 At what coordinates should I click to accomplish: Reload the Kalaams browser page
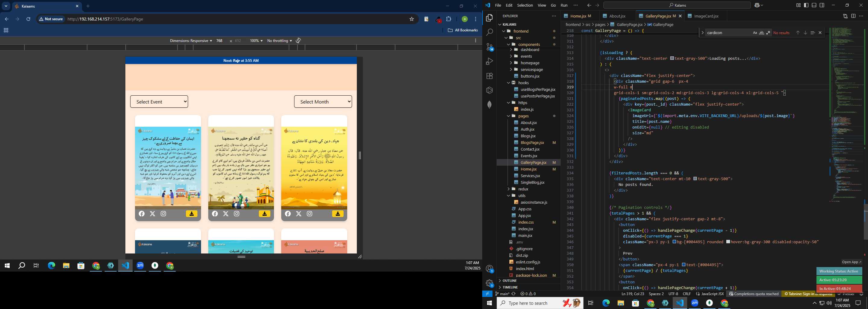pyautogui.click(x=29, y=19)
